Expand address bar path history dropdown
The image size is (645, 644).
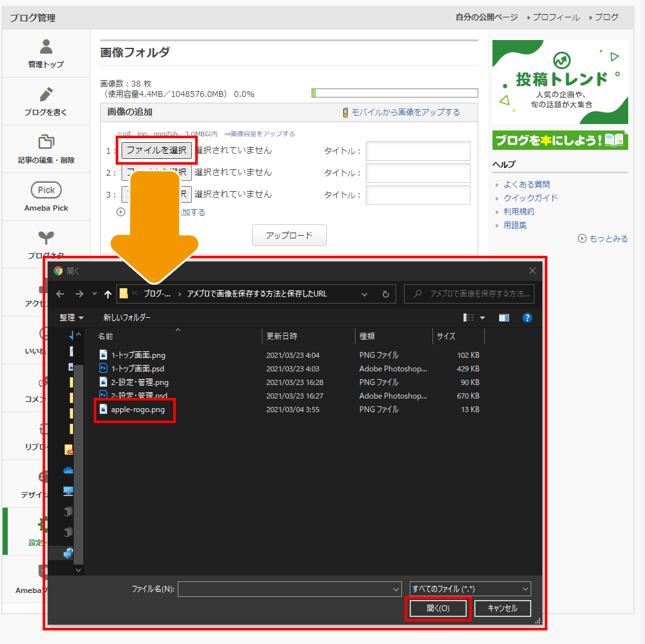[x=364, y=294]
